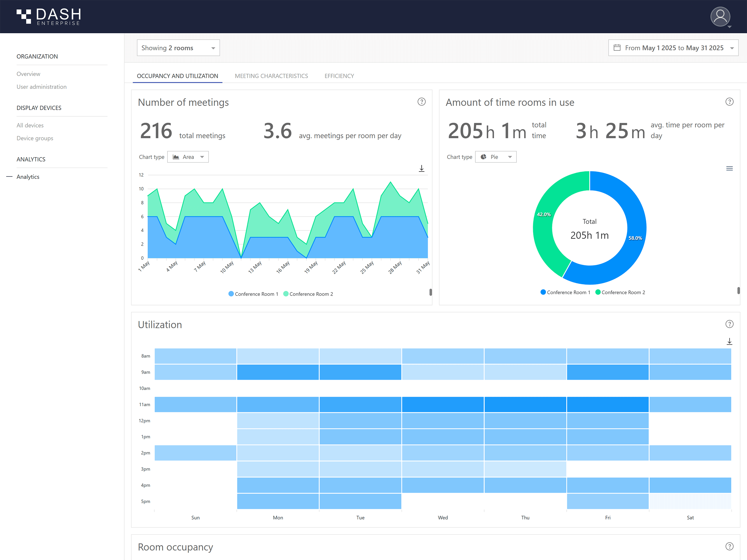Open help for Utilization panel
This screenshot has height=560, width=747.
click(x=729, y=324)
